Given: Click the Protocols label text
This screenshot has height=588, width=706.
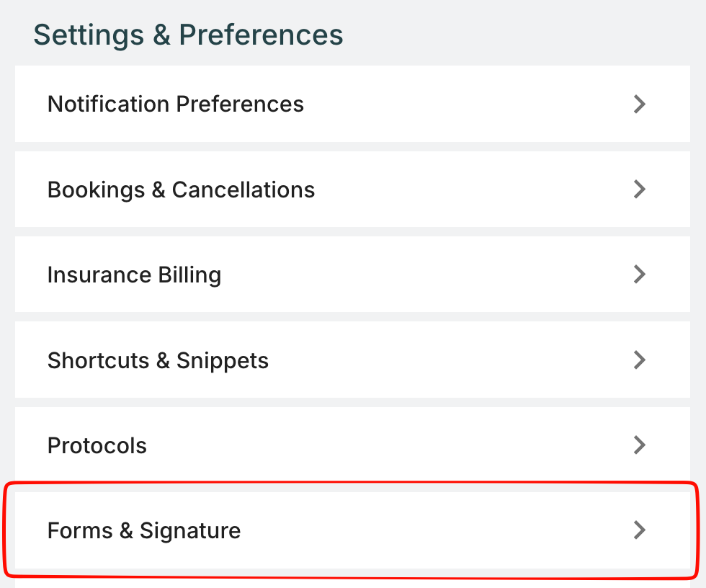Looking at the screenshot, I should (x=97, y=445).
